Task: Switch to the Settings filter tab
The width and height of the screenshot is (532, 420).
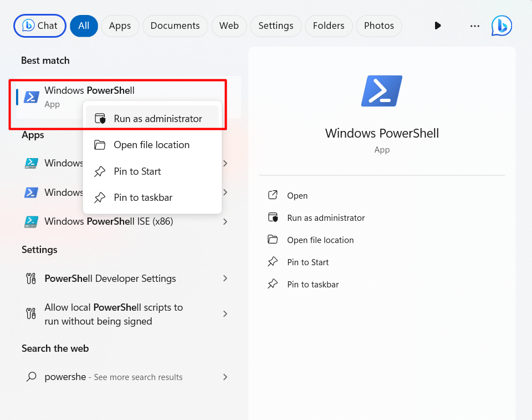Action: pos(276,26)
